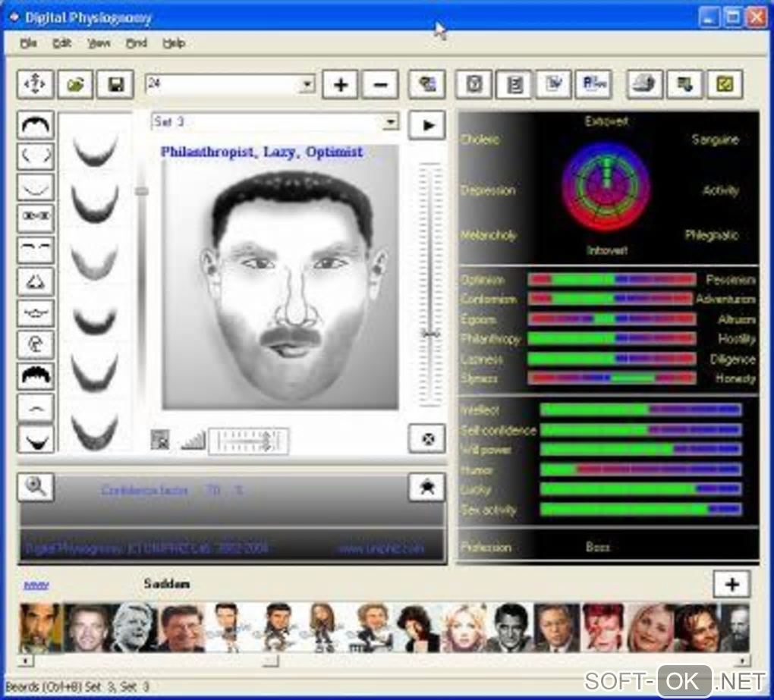
Task: Click the floppy disk save icon
Action: [115, 84]
